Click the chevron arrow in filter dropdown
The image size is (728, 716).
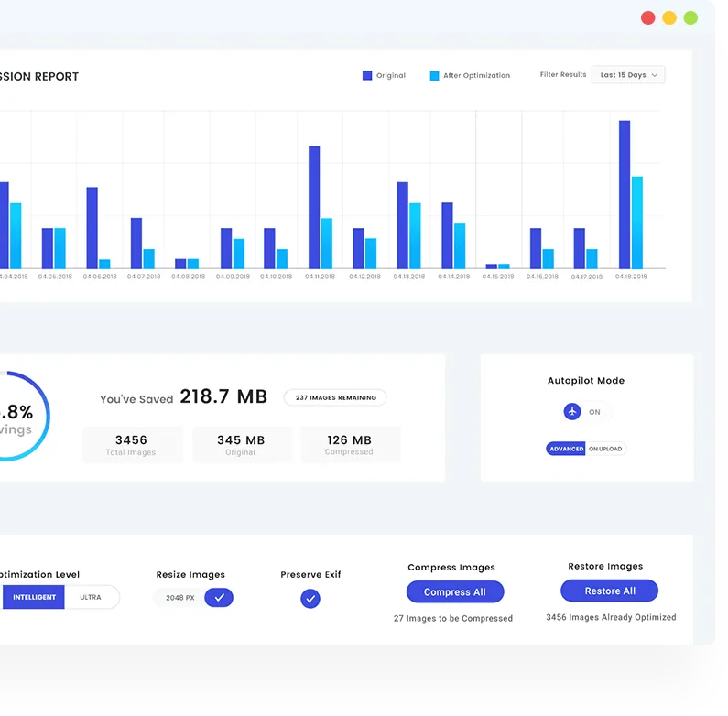click(655, 75)
